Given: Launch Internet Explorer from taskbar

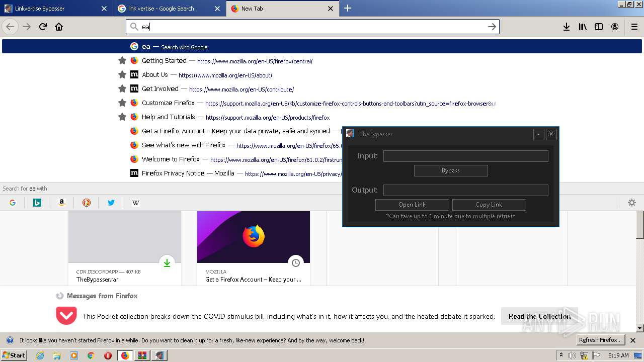Looking at the screenshot, I should click(x=40, y=355).
